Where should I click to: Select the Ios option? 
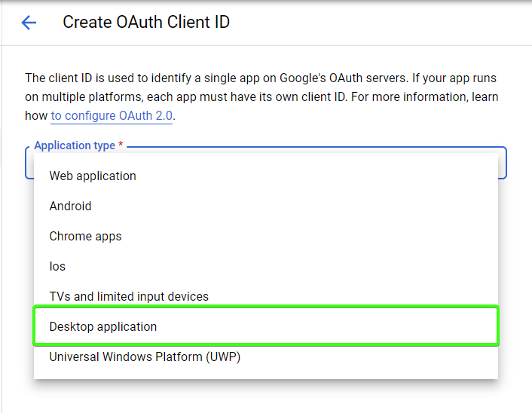pos(266,266)
